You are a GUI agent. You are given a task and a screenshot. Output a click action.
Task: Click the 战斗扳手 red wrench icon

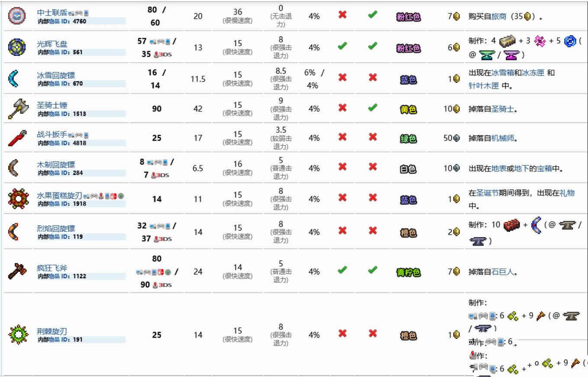point(17,138)
